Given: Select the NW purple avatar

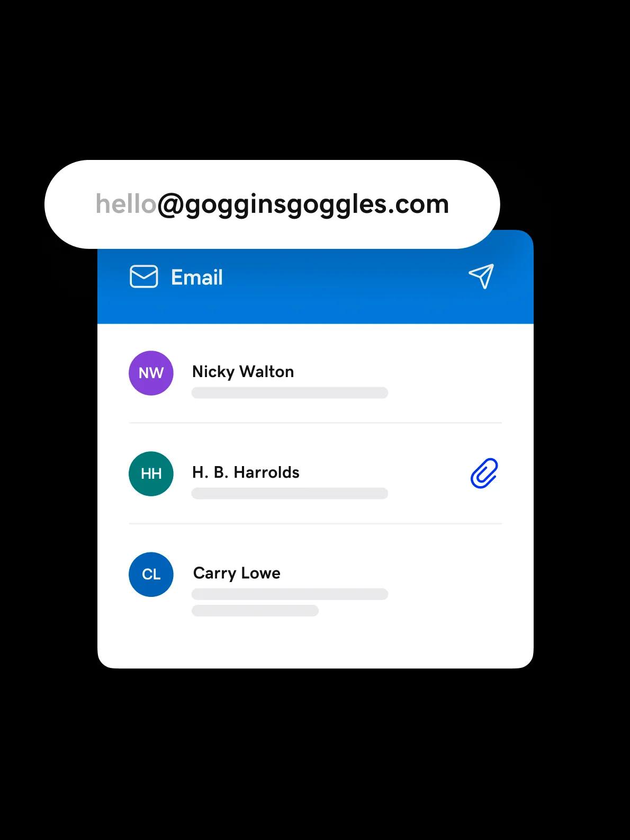Looking at the screenshot, I should (x=151, y=373).
